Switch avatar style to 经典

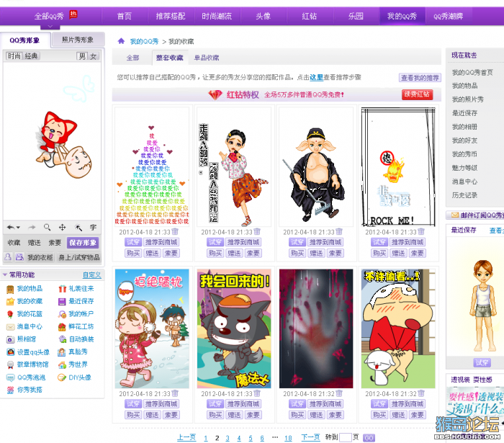coord(31,56)
